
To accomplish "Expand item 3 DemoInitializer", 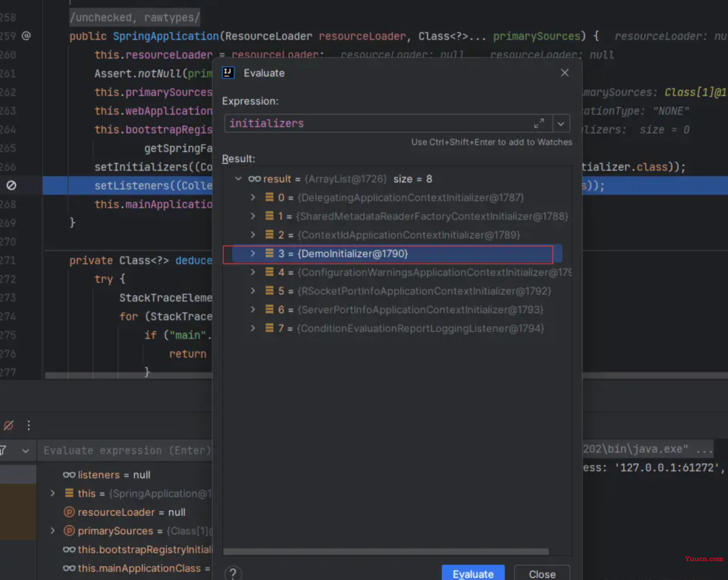I will point(253,253).
